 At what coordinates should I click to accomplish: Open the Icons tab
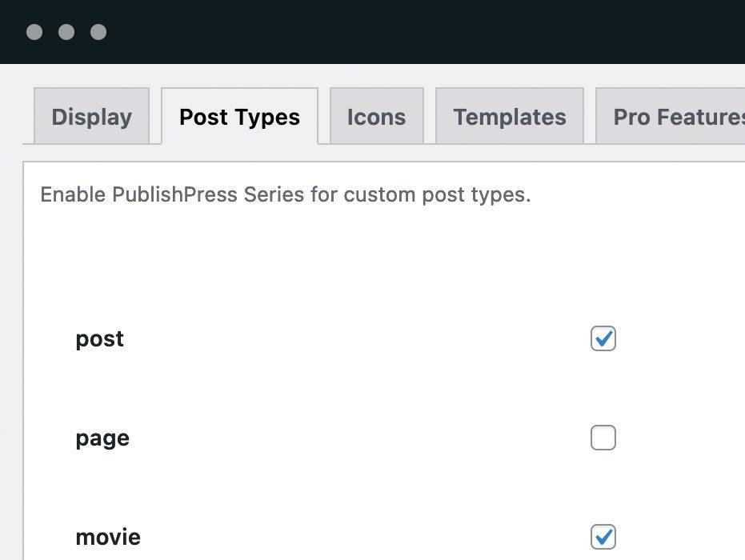click(x=376, y=116)
